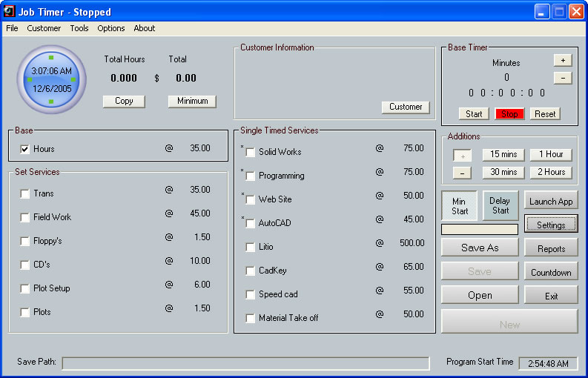
Task: Tick the Field Work checkbox
Action: click(x=24, y=217)
